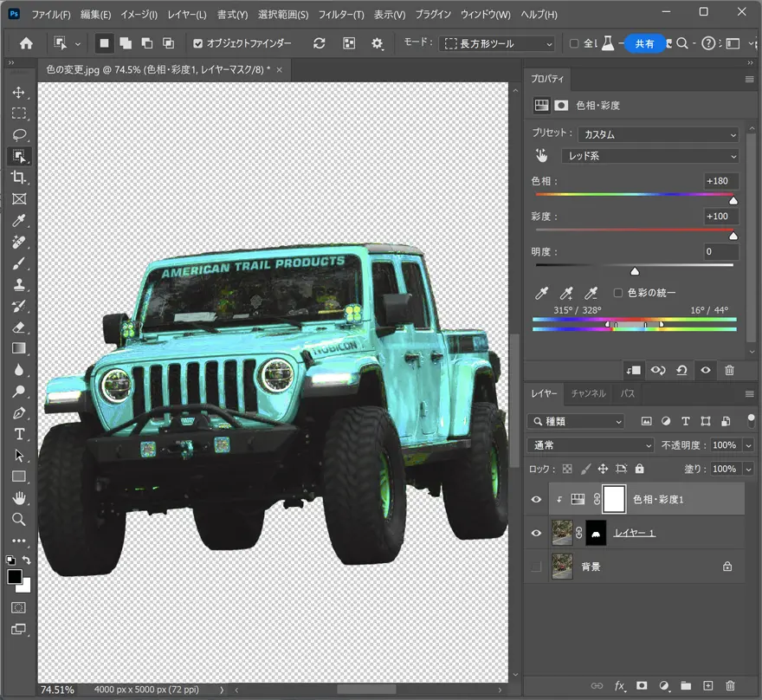The image size is (762, 700).
Task: Click the on-image adjustment hand tool
Action: click(x=541, y=156)
